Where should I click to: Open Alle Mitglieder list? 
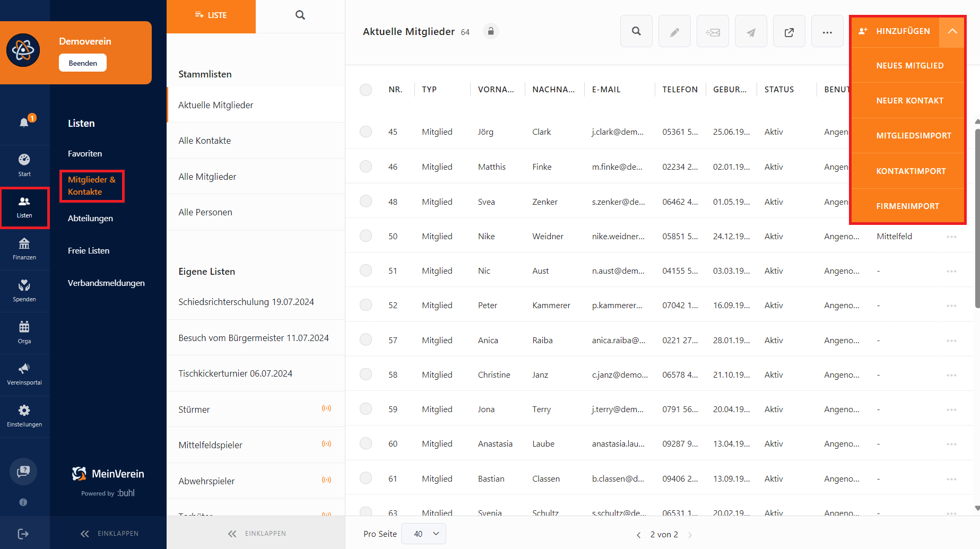pos(256,177)
